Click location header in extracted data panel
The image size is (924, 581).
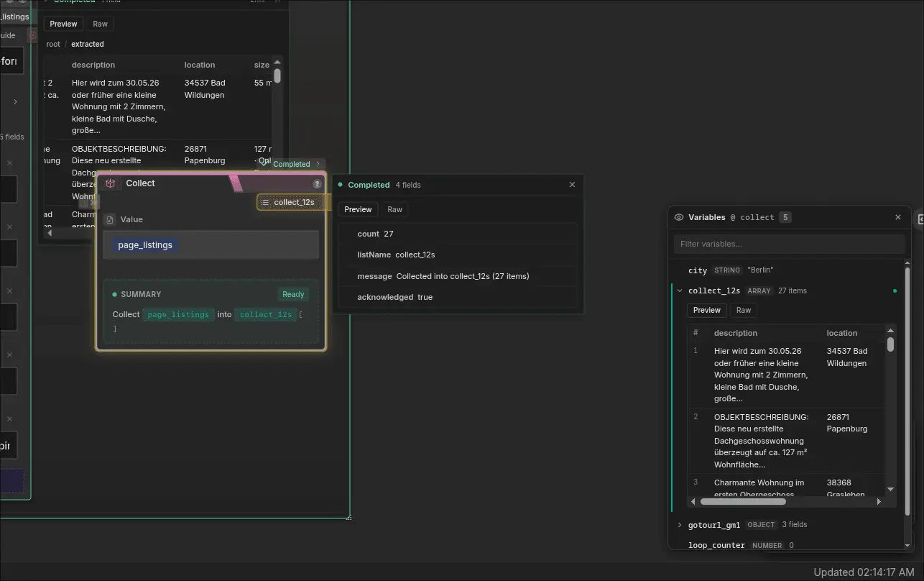coord(200,65)
